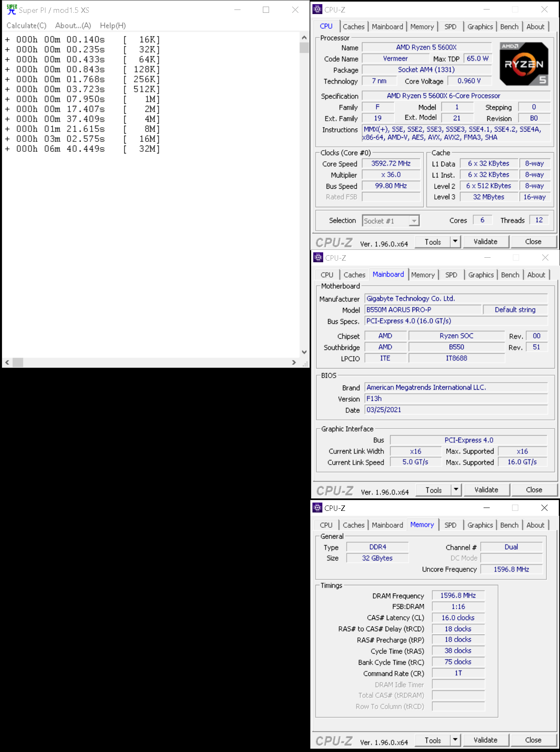Open Graphics tab in top CPU-Z window

[480, 26]
